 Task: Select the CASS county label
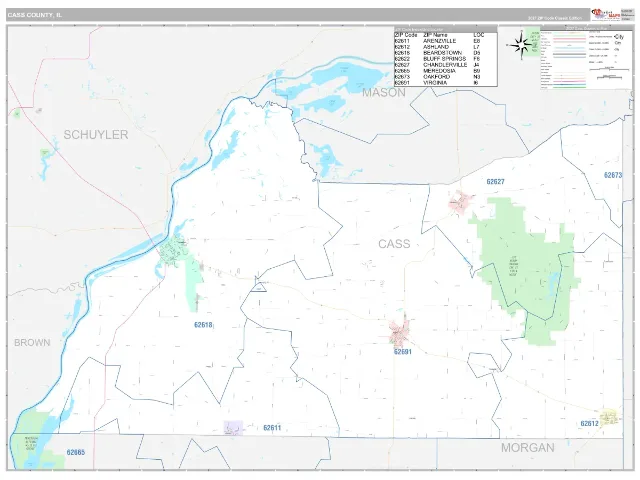[x=394, y=244]
